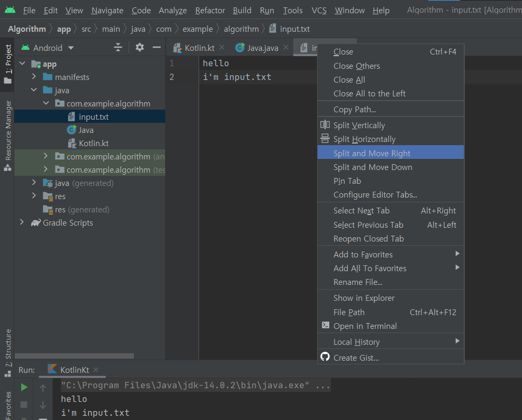Collapse com.example.algorithm main package
522x420 pixels.
(46, 103)
